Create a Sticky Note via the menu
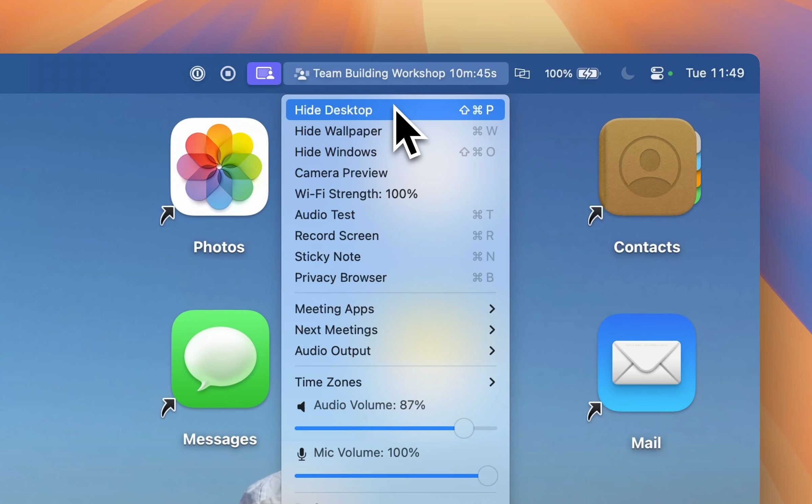 [395, 257]
